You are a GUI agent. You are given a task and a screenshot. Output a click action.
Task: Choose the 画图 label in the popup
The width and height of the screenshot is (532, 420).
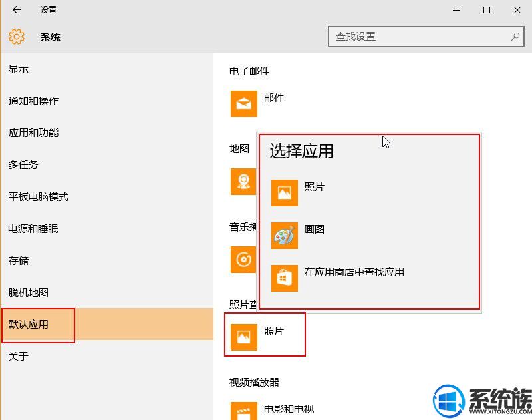pyautogui.click(x=314, y=229)
